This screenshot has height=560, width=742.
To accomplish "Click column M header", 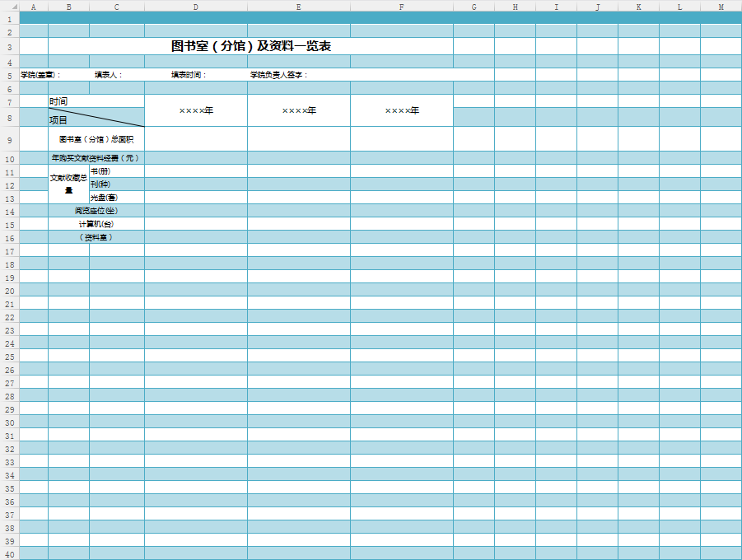I will (721, 7).
